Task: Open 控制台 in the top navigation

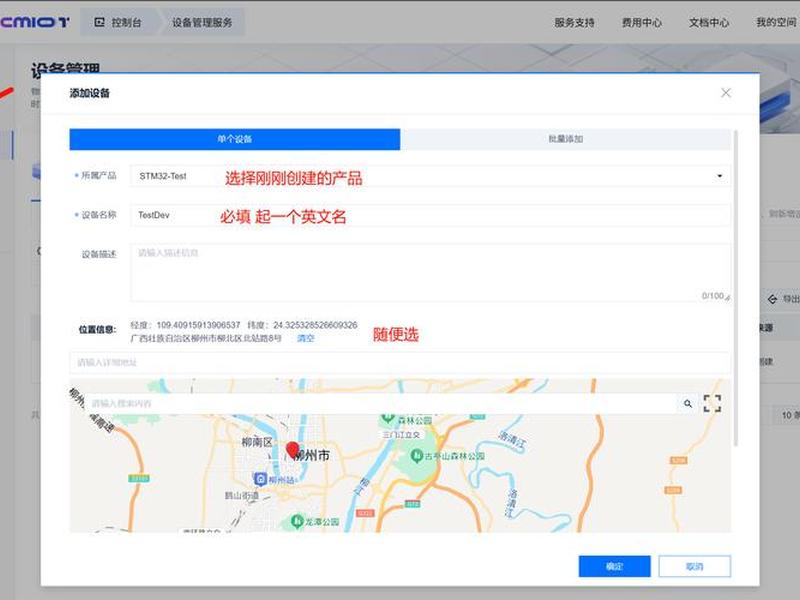Action: 118,22
